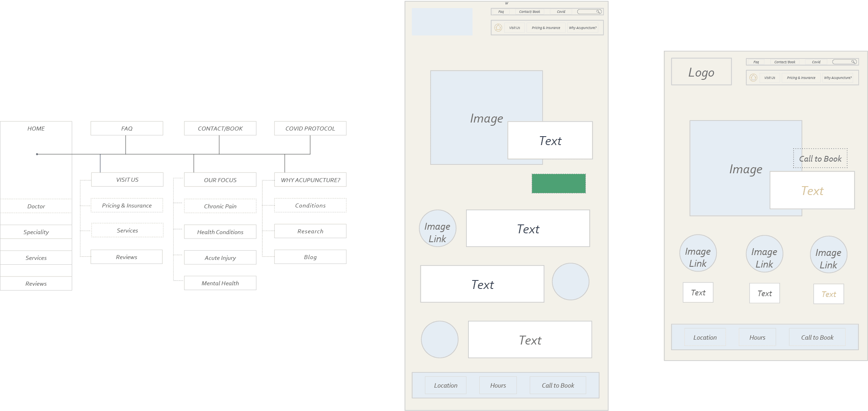868x411 pixels.
Task: Click the Blog box
Action: [x=310, y=257]
